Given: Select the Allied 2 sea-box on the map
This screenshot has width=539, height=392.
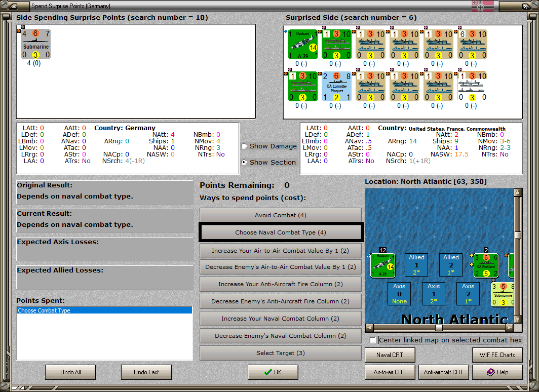Looking at the screenshot, I should click(451, 265).
